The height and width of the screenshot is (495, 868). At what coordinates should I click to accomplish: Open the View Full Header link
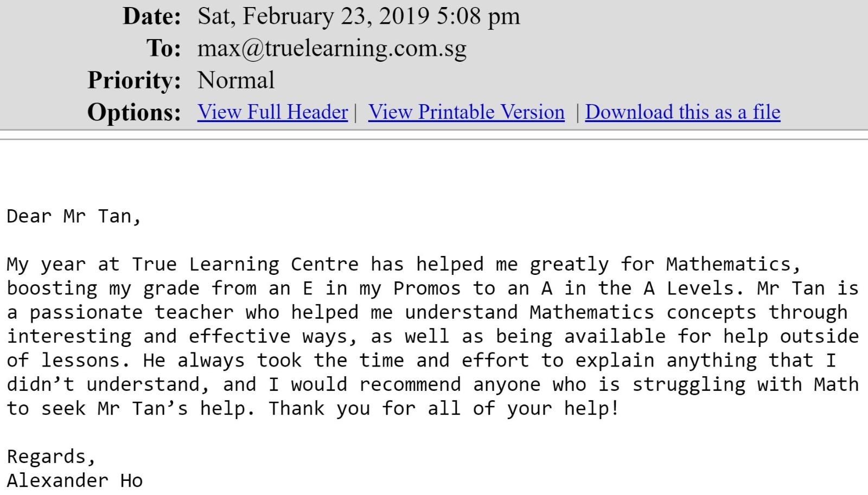(272, 112)
